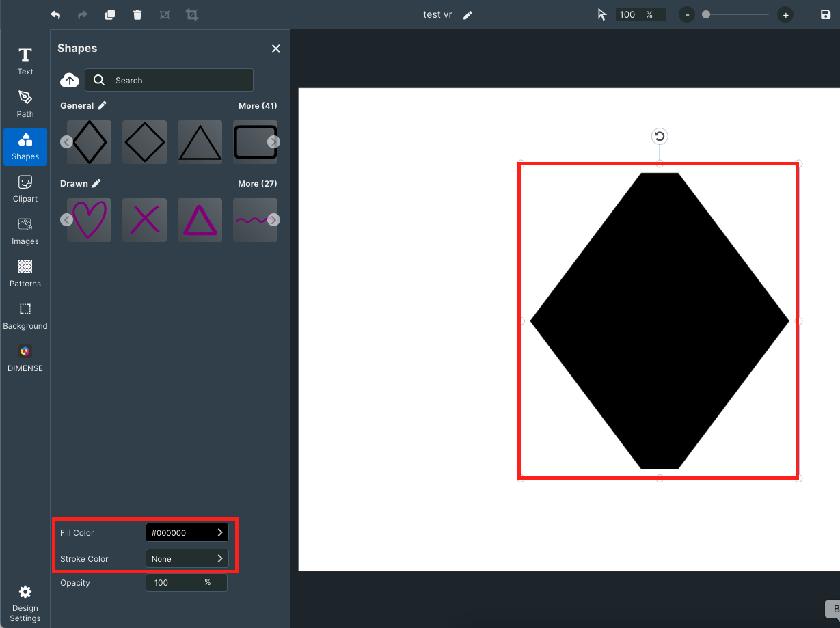Click the test vr design title
This screenshot has width=840, height=628.
tap(437, 15)
